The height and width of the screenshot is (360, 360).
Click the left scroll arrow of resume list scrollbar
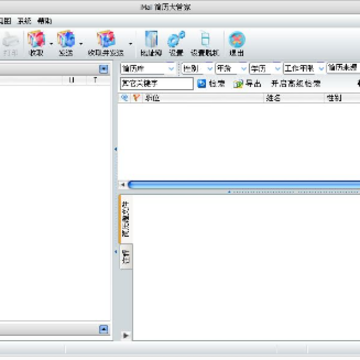pos(123,184)
